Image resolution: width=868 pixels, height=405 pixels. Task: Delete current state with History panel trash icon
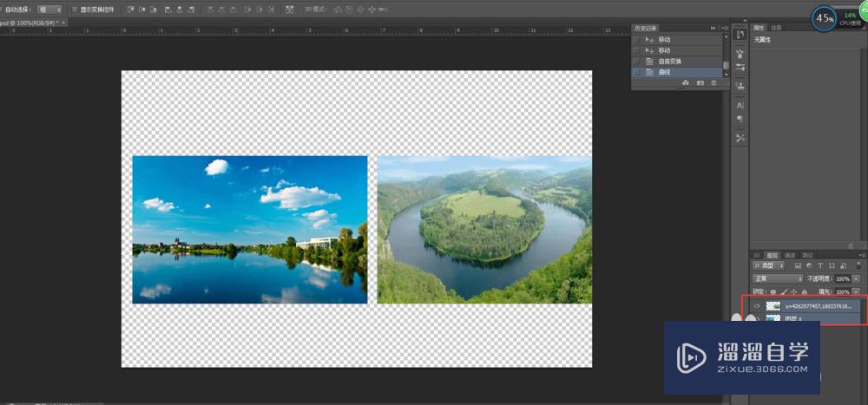click(714, 82)
